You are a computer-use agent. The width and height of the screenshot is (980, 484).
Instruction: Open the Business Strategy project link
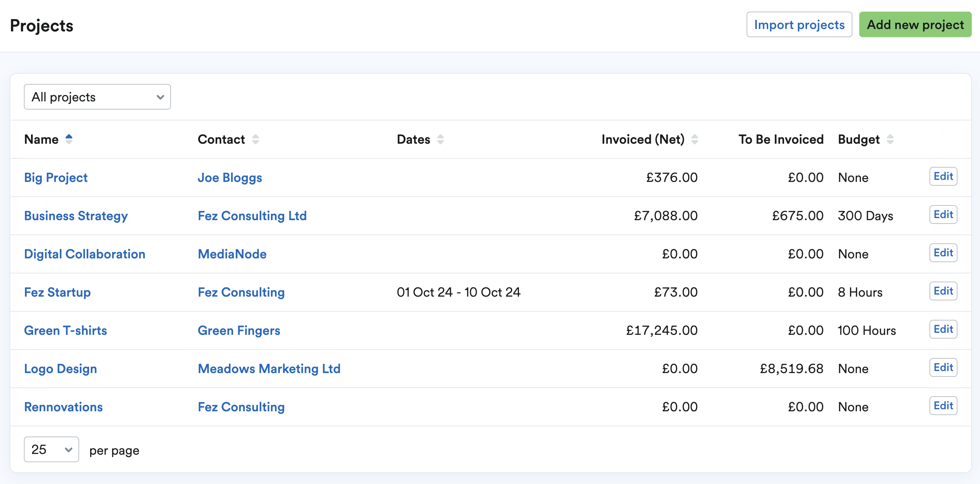[x=76, y=216]
